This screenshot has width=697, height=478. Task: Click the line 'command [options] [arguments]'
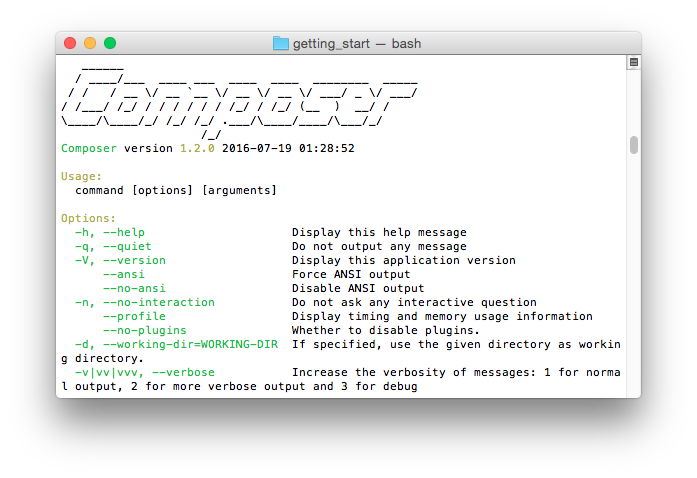[x=176, y=190]
